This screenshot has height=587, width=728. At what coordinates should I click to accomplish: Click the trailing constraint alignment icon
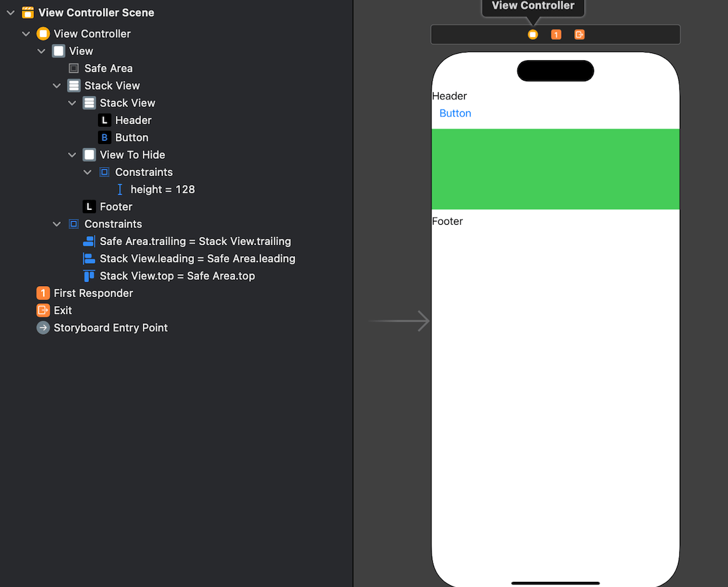pos(89,241)
